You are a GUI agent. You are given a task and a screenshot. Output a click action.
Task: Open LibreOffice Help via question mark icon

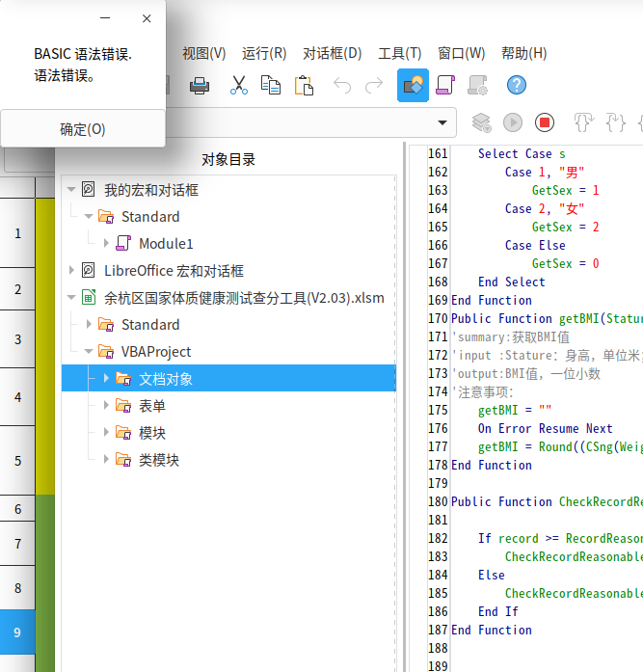517,85
